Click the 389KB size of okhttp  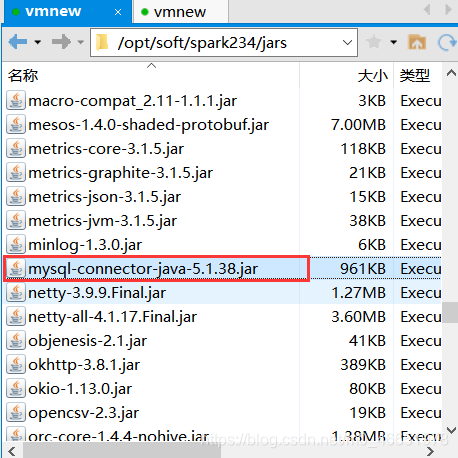click(363, 365)
